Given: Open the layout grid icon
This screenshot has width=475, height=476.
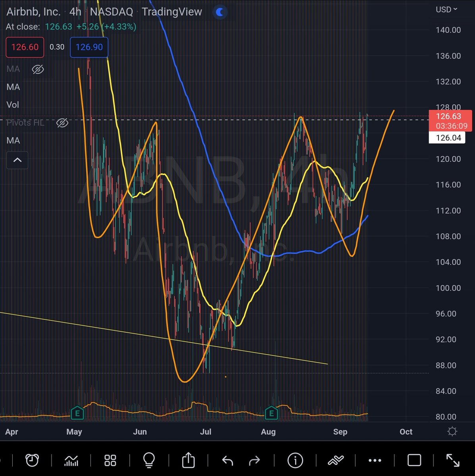Looking at the screenshot, I should pyautogui.click(x=110, y=461).
